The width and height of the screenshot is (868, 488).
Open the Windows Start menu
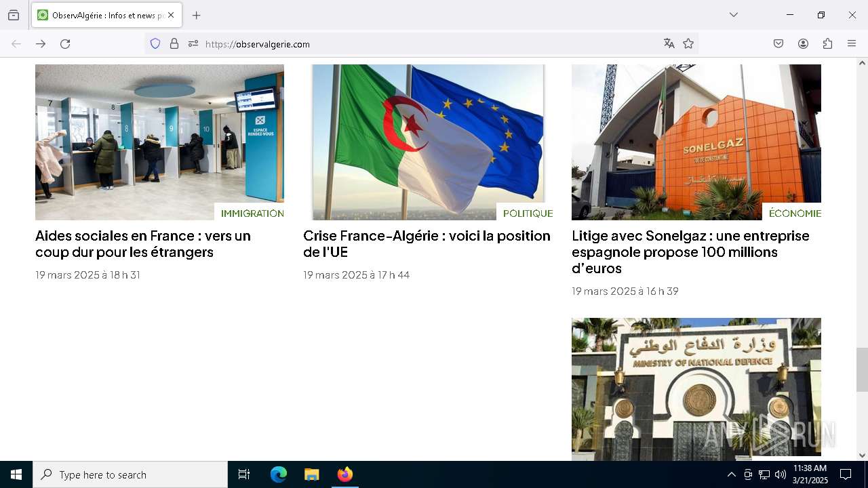tap(16, 474)
